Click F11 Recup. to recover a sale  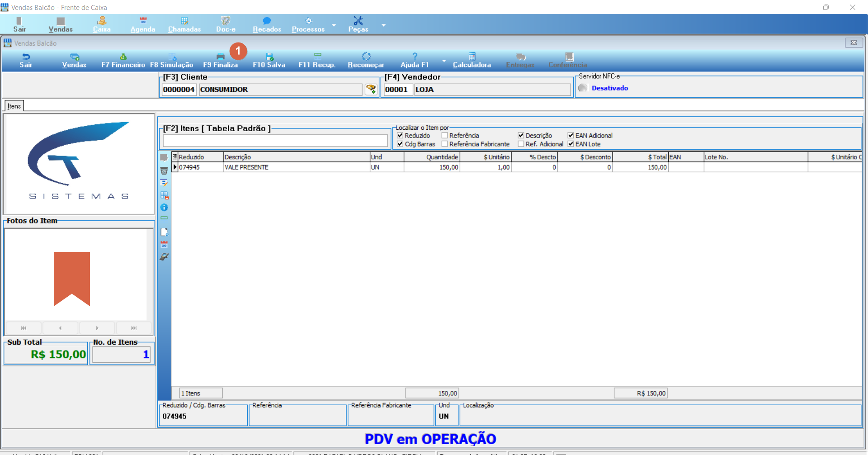coord(317,61)
